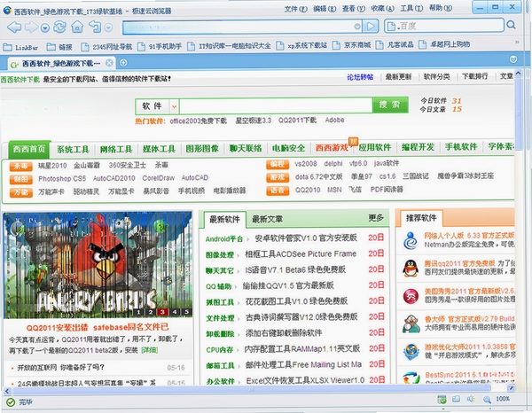This screenshot has height=413, width=532.
Task: Open the 2345网址导航 bookmark
Action: pos(106,46)
